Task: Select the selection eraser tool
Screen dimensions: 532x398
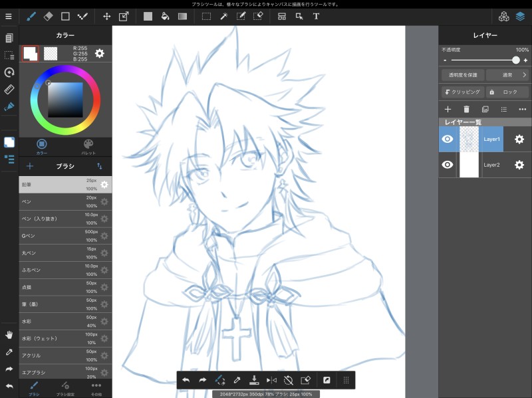Action: tap(258, 16)
